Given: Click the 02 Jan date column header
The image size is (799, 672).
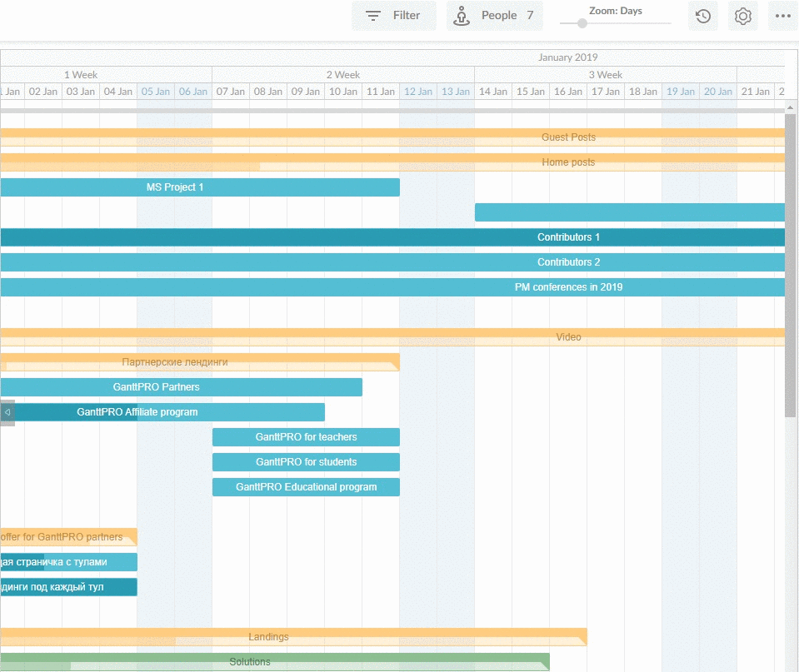Looking at the screenshot, I should coord(43,92).
